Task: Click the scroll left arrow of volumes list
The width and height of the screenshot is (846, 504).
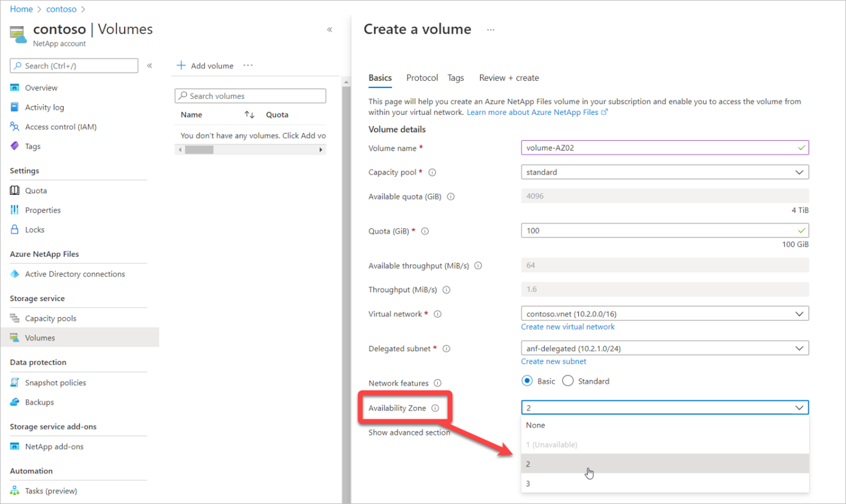Action: pyautogui.click(x=179, y=149)
